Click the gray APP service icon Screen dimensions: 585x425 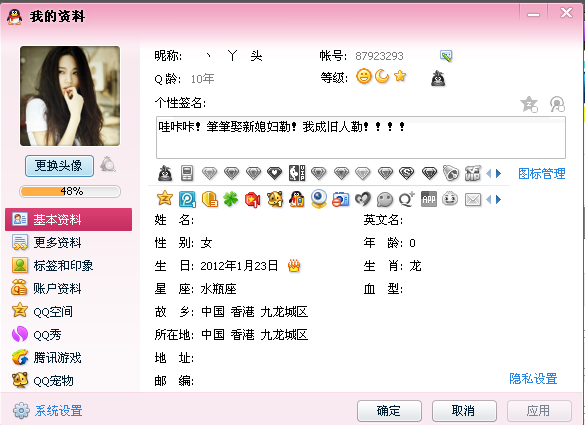pyautogui.click(x=429, y=199)
